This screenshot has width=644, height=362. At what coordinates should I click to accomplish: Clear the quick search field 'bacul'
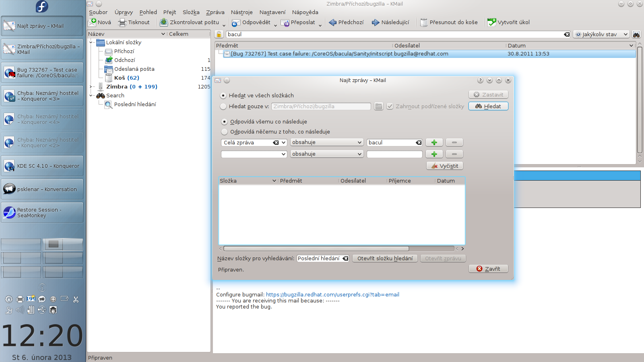coord(567,34)
